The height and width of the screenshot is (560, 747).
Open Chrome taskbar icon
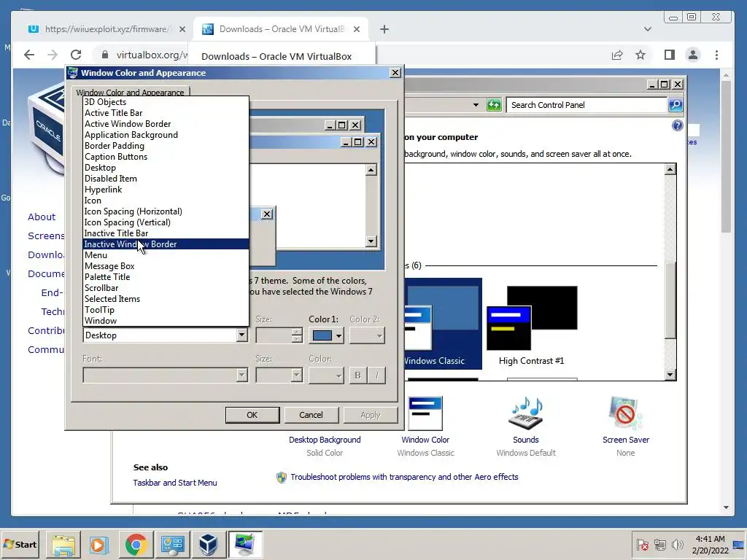point(136,544)
